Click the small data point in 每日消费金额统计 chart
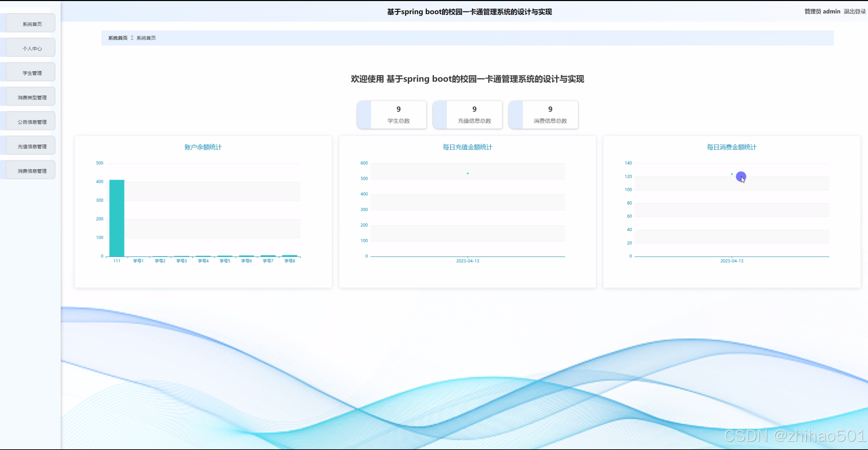 pyautogui.click(x=732, y=174)
